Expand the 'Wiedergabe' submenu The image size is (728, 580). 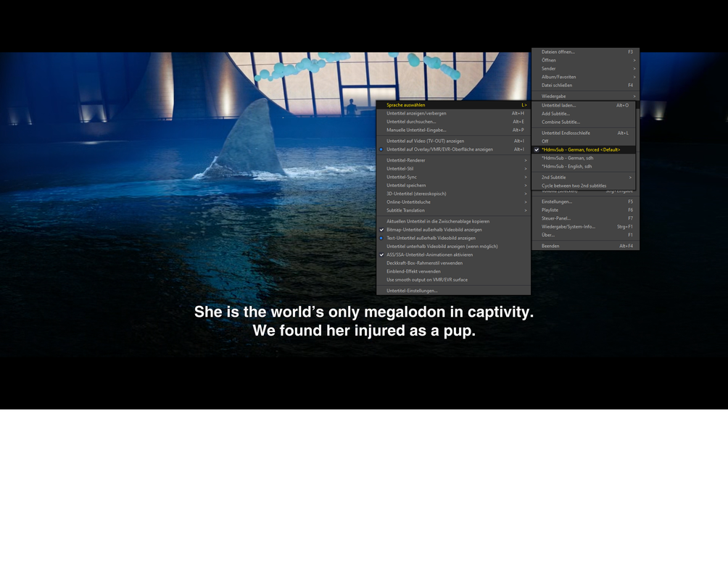point(585,96)
